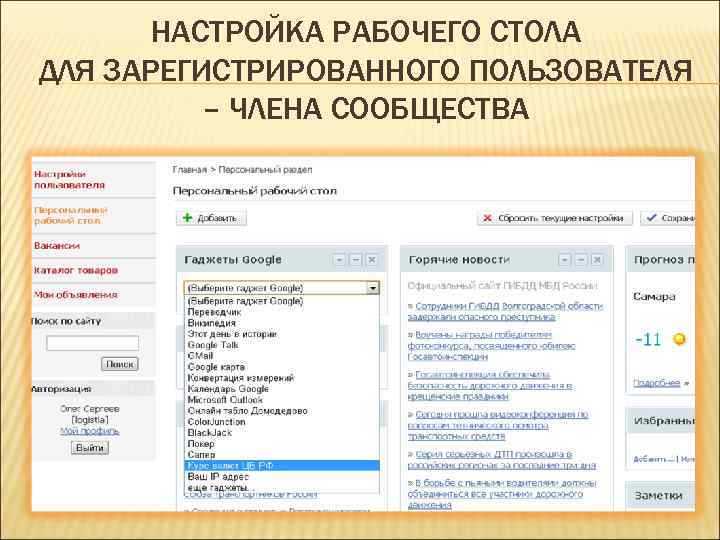
Task: Open settings dropdown icon of Гаджеты Google widget
Action: (x=339, y=260)
